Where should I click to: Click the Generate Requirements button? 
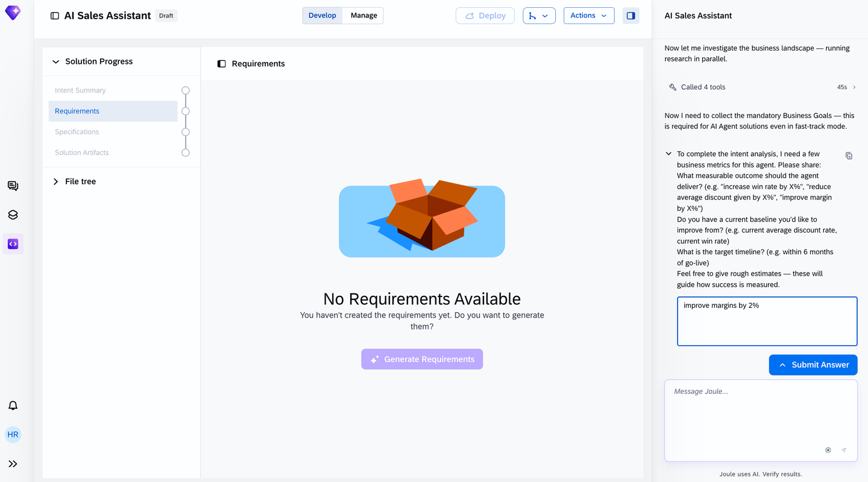pyautogui.click(x=422, y=359)
